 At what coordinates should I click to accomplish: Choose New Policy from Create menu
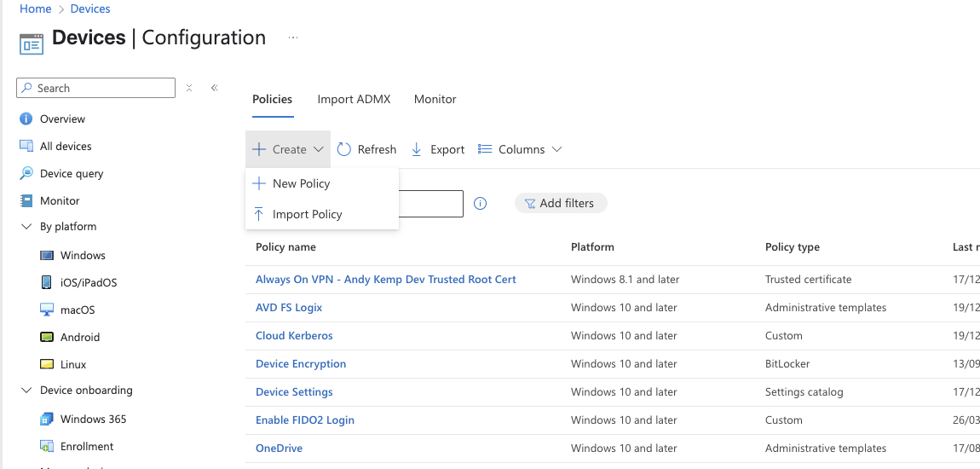pyautogui.click(x=301, y=183)
